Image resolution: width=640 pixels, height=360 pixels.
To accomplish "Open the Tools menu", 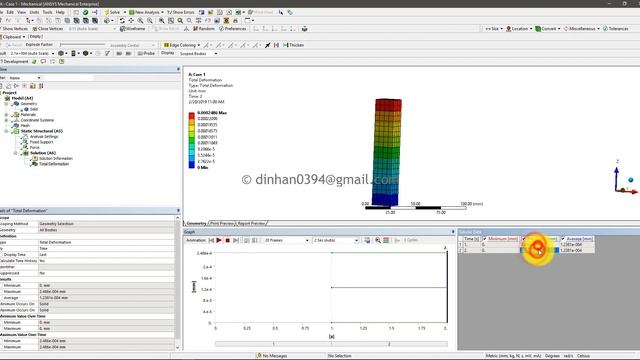I will pyautogui.click(x=47, y=12).
